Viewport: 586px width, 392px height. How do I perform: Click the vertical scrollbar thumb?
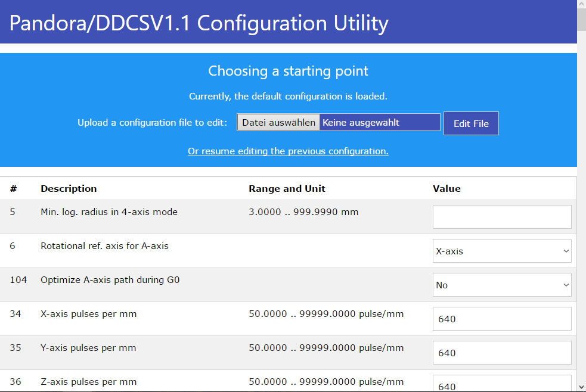pyautogui.click(x=581, y=18)
